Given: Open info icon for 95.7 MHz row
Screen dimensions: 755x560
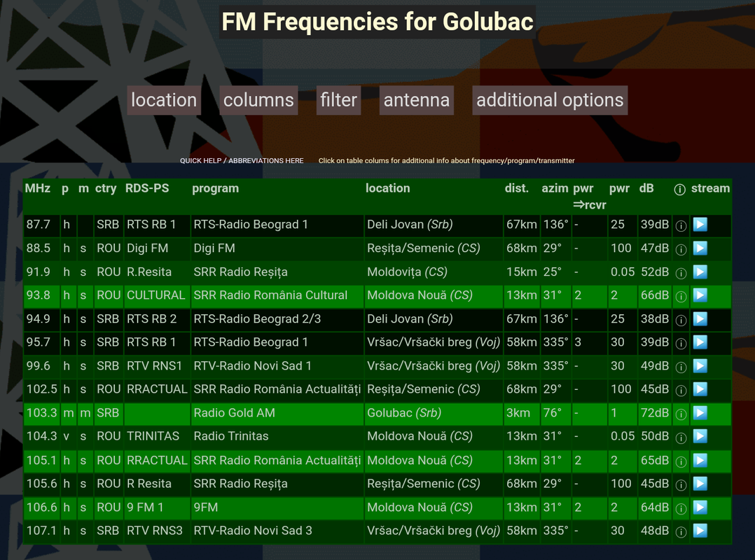Looking at the screenshot, I should click(x=681, y=343).
